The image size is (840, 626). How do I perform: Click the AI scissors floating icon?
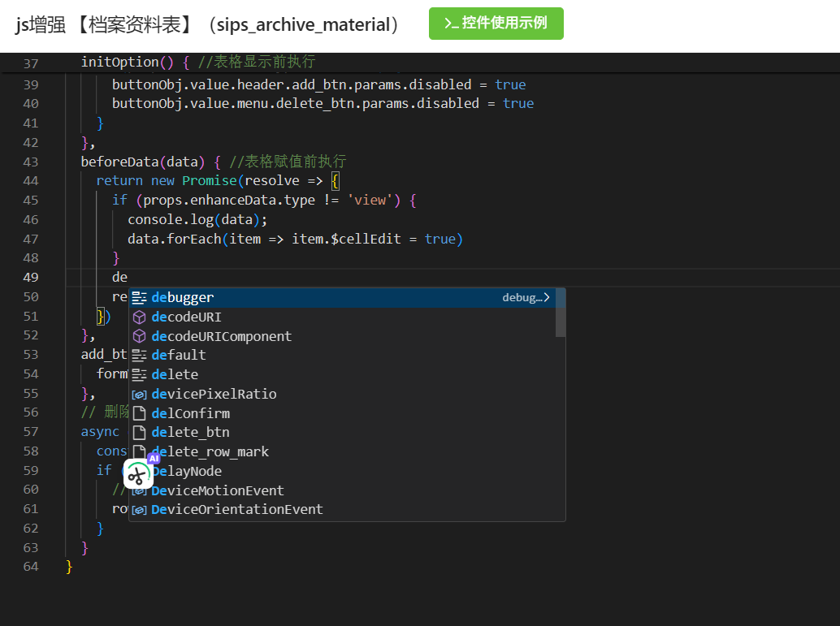point(138,474)
